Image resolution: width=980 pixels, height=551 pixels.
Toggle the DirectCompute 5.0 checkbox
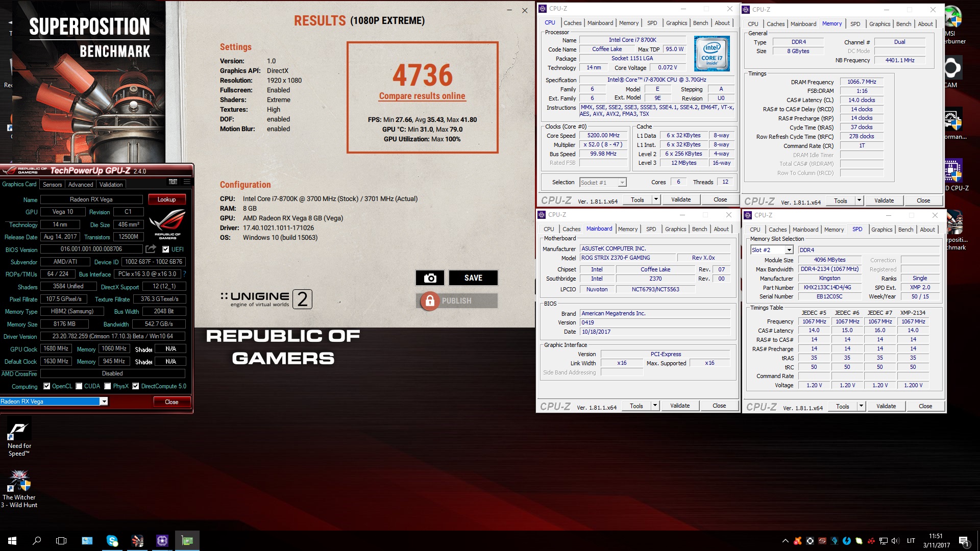pyautogui.click(x=136, y=386)
